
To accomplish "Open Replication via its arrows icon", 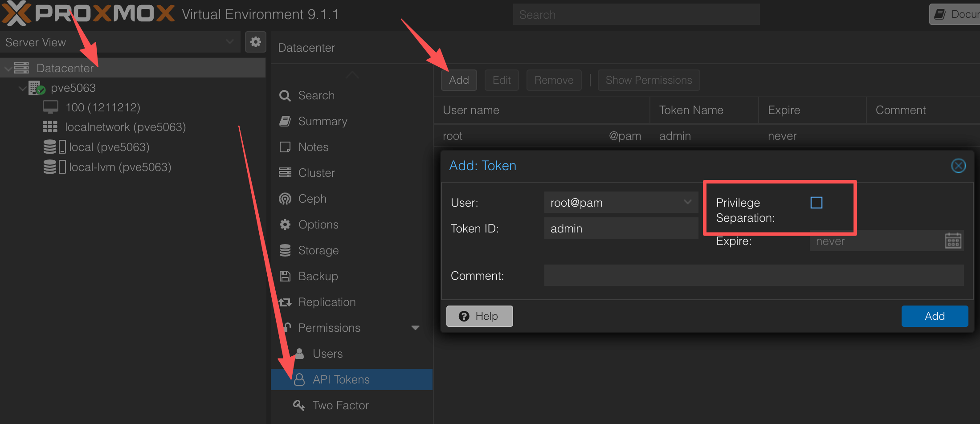I will coord(285,302).
